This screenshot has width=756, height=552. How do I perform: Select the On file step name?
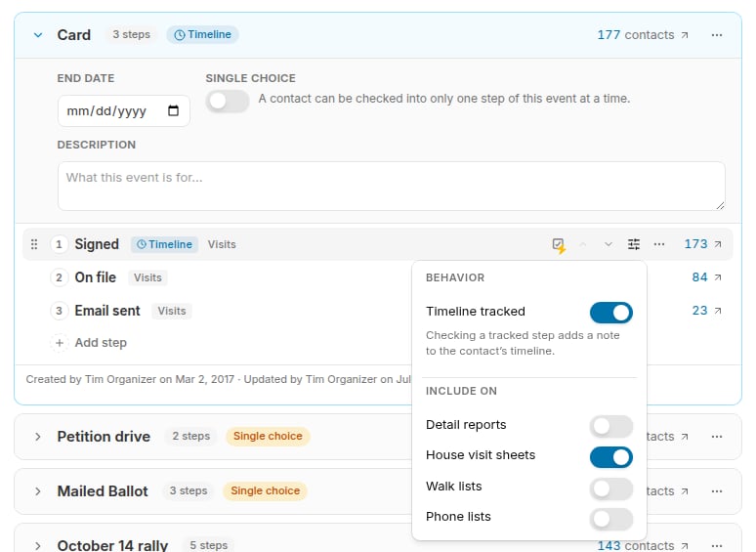[x=96, y=277]
